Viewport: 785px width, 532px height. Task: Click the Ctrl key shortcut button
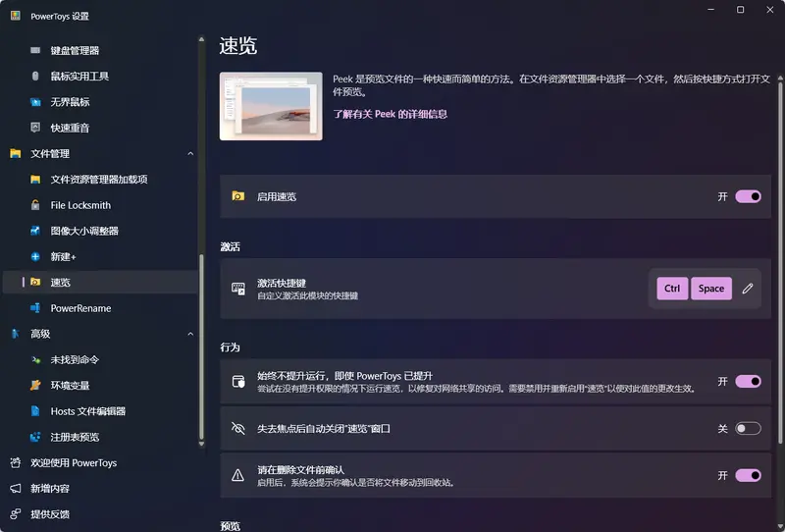[x=672, y=289]
